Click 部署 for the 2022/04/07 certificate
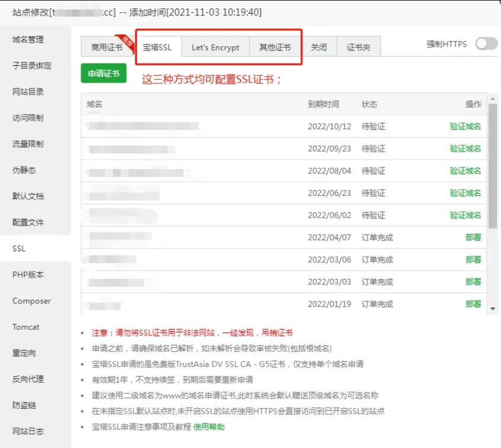The height and width of the screenshot is (448, 501). tap(473, 237)
